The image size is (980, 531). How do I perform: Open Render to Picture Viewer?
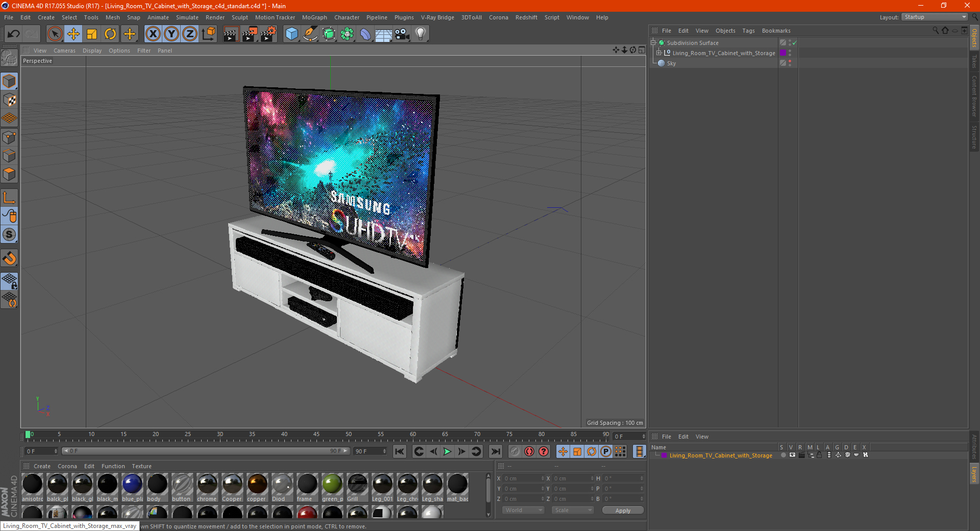[x=250, y=34]
